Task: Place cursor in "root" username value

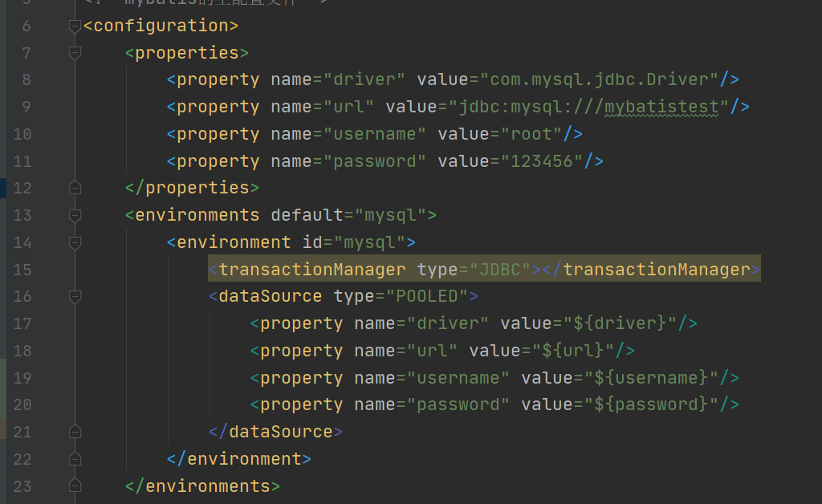Action: pos(531,134)
